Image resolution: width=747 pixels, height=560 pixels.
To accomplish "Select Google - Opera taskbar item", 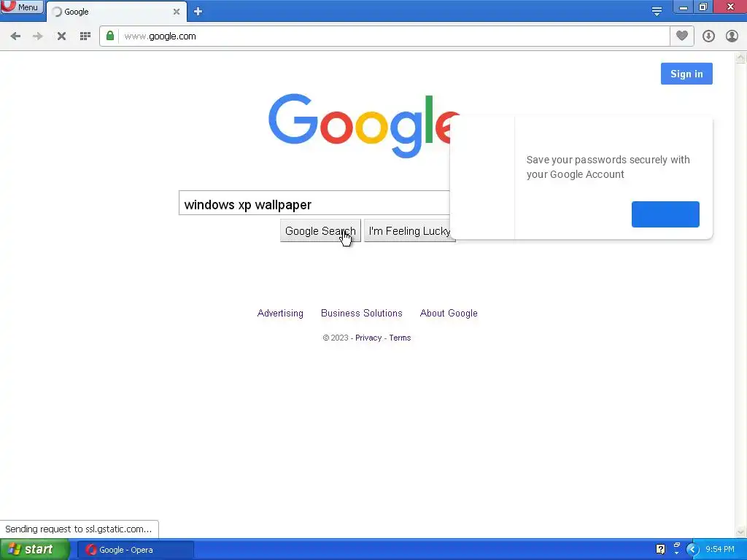I will pos(135,550).
